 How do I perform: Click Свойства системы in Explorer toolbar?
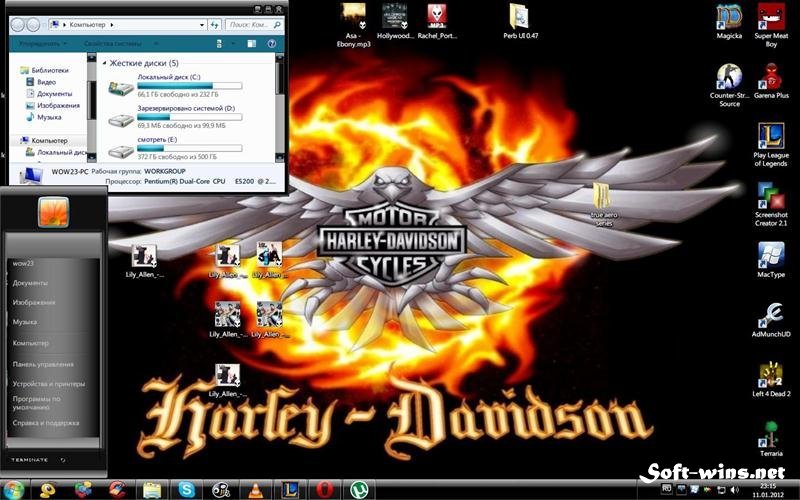coord(112,44)
